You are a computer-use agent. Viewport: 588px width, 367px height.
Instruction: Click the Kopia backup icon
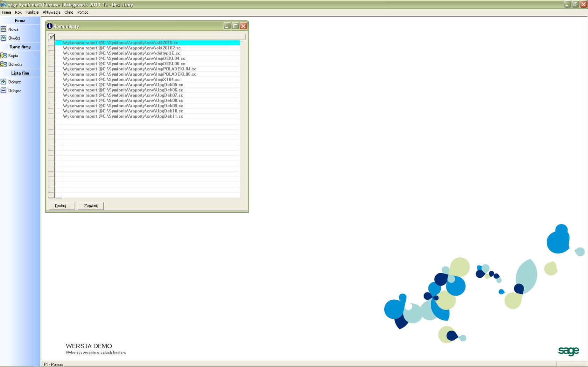[x=3, y=55]
